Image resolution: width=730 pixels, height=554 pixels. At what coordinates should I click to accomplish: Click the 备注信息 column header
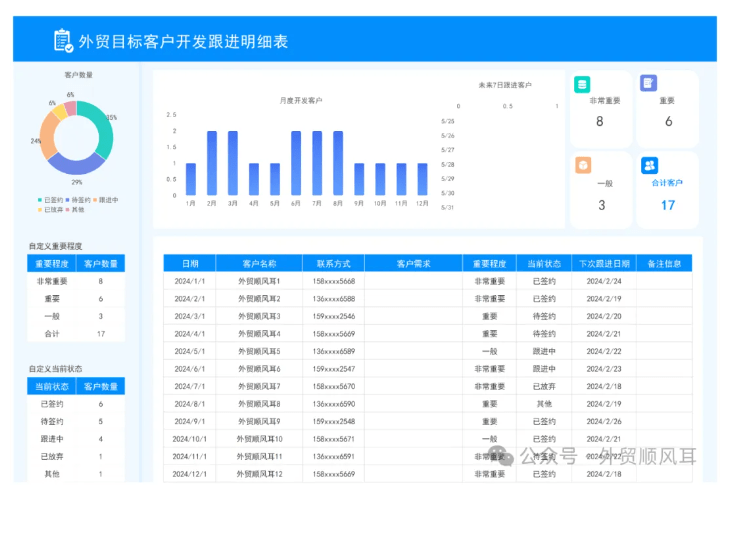663,264
